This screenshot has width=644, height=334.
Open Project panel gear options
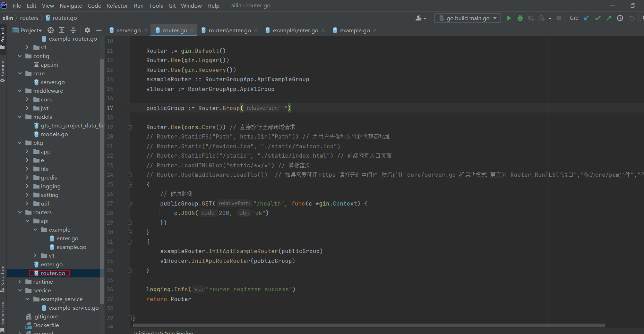tap(87, 30)
